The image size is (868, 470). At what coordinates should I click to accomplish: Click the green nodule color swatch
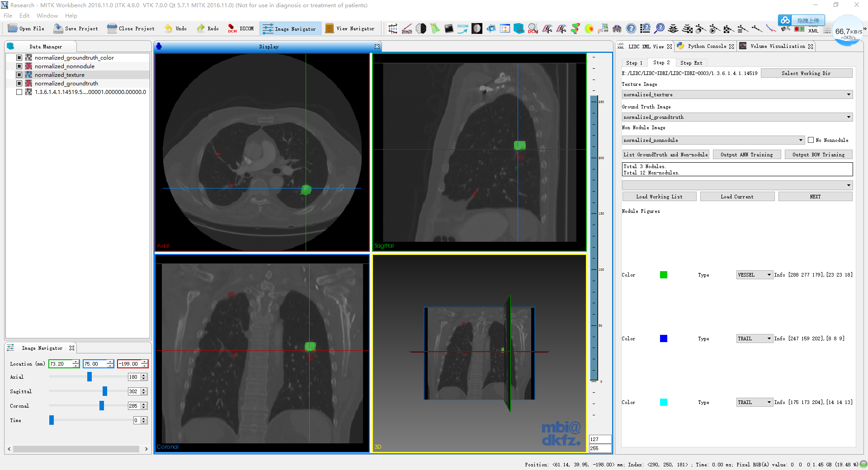(663, 275)
